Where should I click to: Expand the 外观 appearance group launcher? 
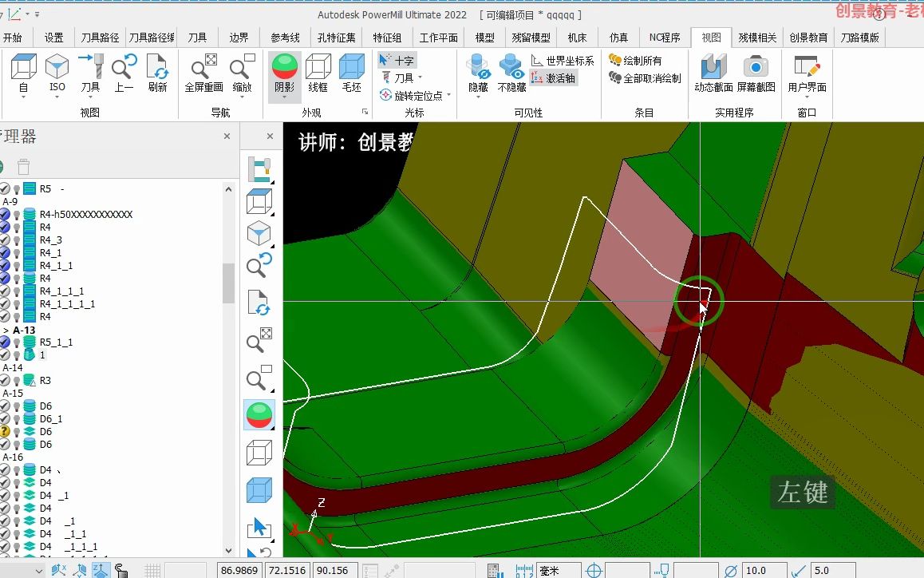pyautogui.click(x=365, y=112)
